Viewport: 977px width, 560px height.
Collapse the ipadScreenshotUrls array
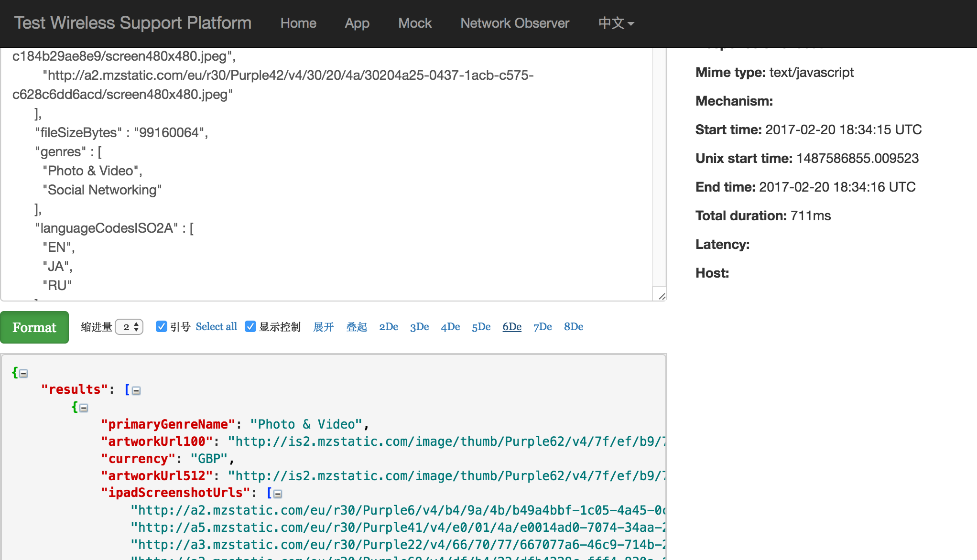point(278,493)
